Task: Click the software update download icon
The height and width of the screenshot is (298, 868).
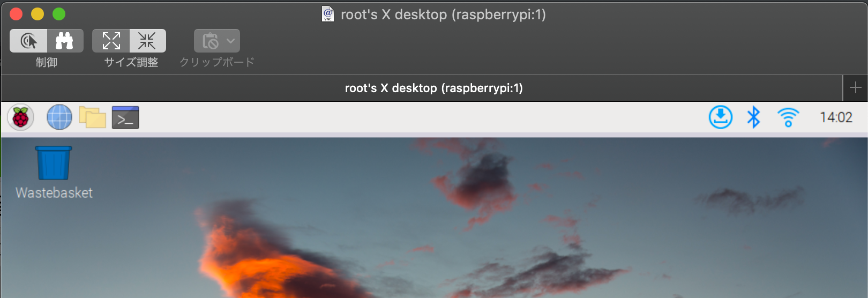Action: tap(721, 117)
